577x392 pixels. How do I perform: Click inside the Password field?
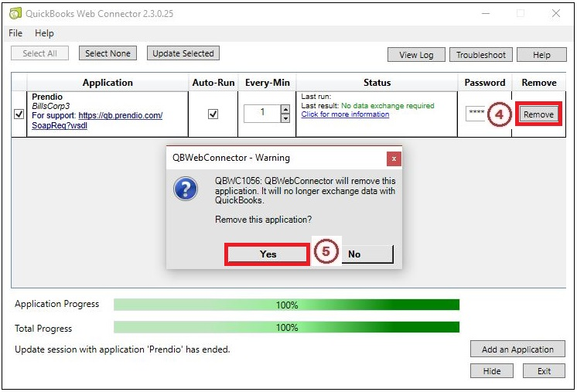click(476, 114)
